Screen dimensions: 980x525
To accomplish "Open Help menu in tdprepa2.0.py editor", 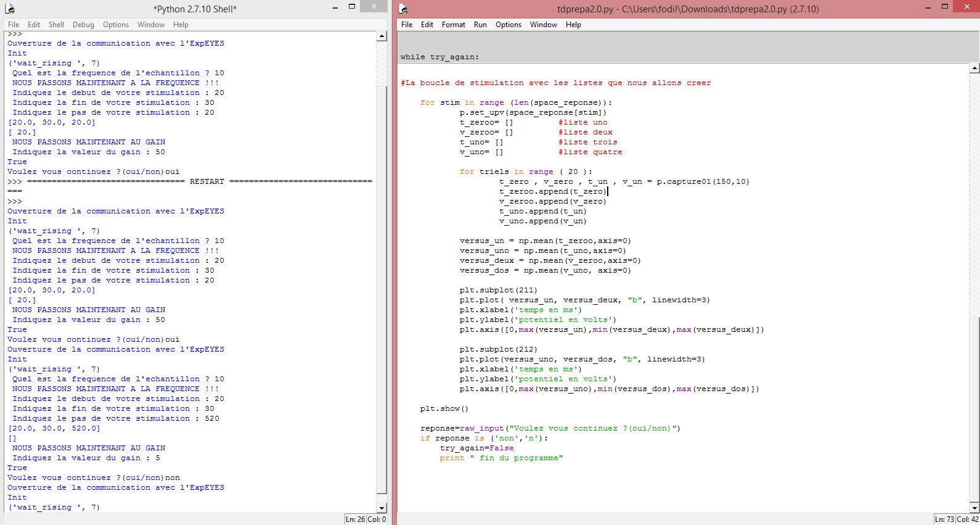I will click(x=573, y=25).
